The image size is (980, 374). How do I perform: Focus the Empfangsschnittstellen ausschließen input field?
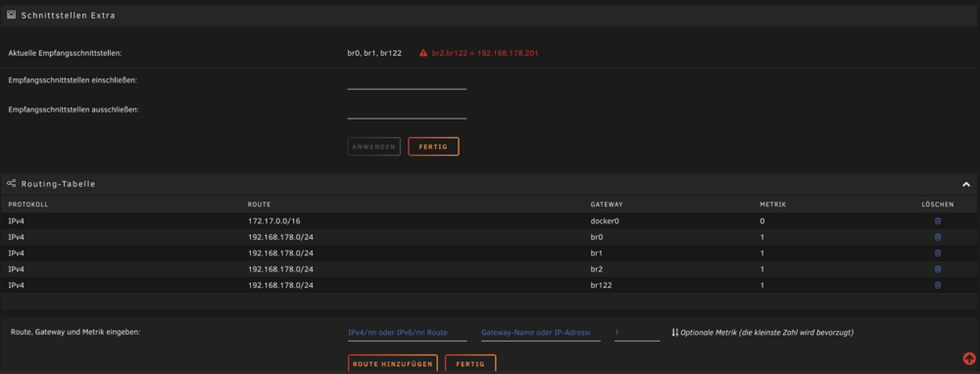click(407, 112)
